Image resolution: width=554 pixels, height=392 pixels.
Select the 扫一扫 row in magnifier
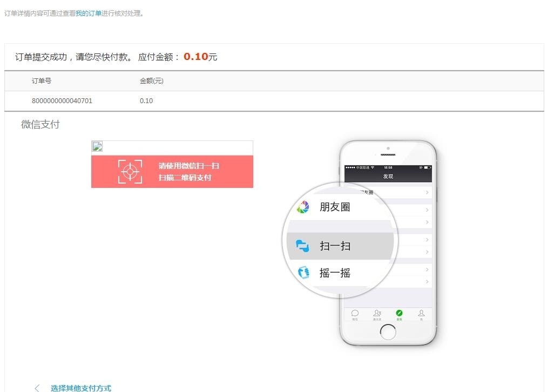[x=340, y=246]
